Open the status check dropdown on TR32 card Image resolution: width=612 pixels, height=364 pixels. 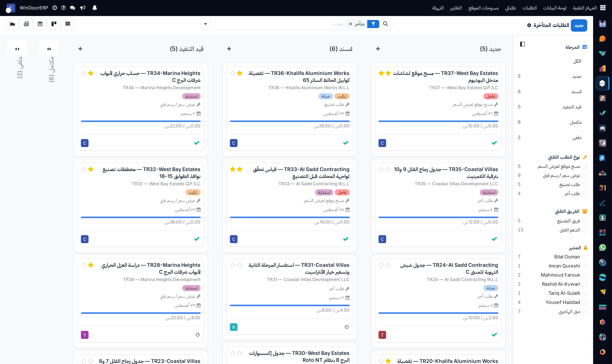tap(197, 239)
